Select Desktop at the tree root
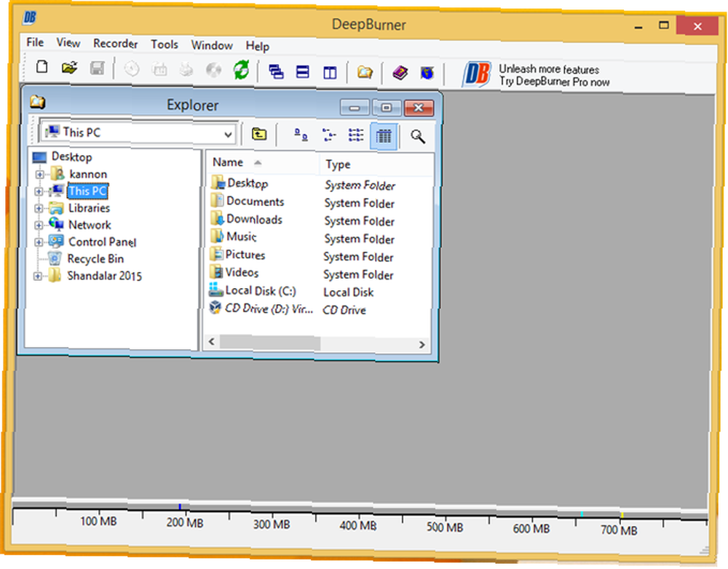Screen dimensions: 728x569 pyautogui.click(x=71, y=157)
